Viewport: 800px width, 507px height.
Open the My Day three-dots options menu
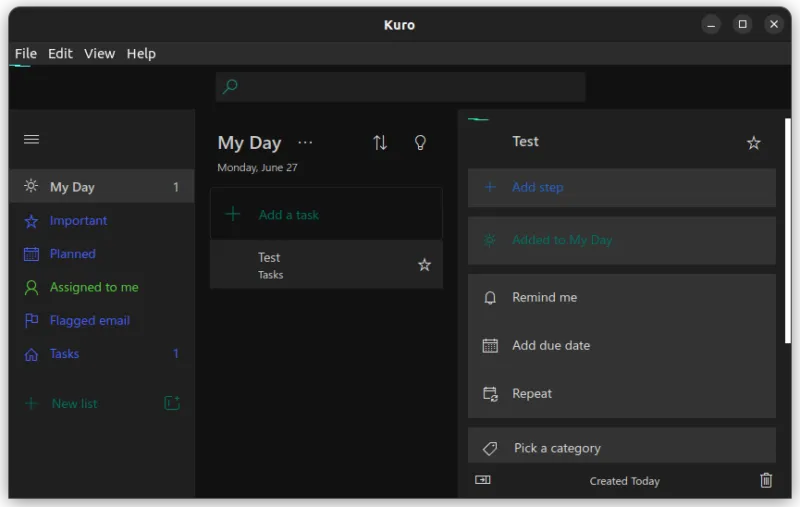click(305, 143)
